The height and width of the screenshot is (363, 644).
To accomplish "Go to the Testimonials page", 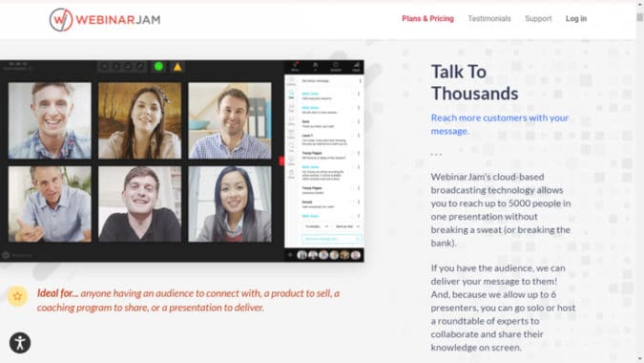I will point(489,18).
